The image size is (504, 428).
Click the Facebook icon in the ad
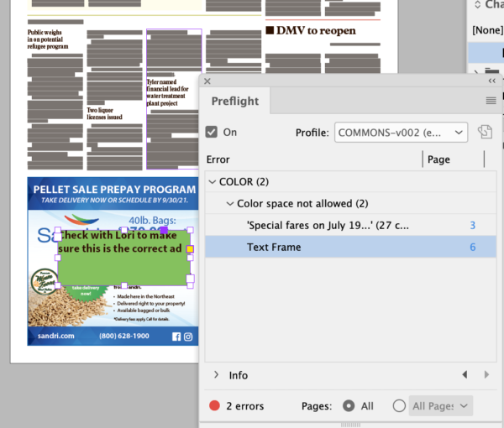(x=176, y=337)
